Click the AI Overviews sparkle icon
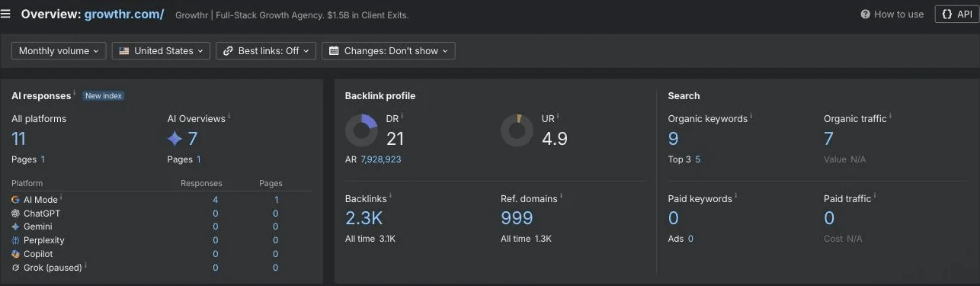The height and width of the screenshot is (286, 980). pos(175,139)
